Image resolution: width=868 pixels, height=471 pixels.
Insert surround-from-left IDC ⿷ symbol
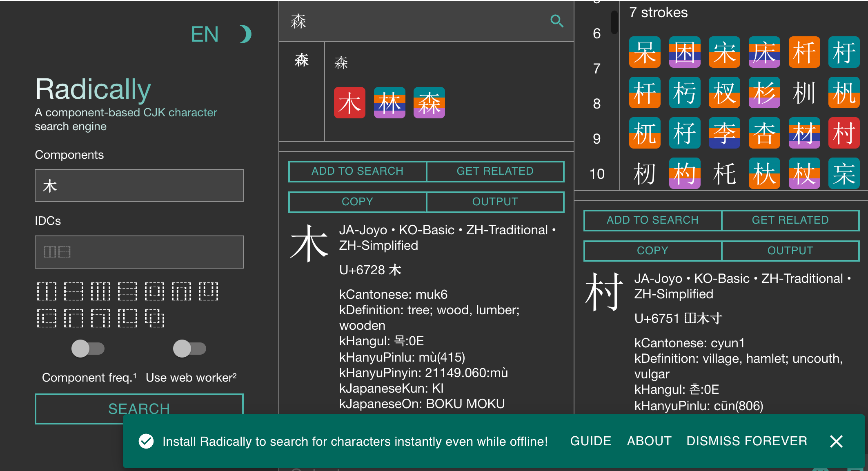[47, 318]
